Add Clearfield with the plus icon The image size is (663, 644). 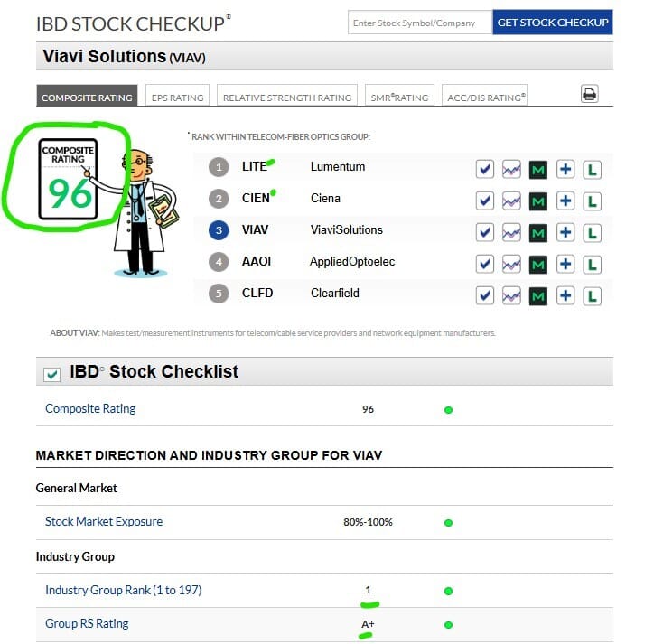[565, 296]
